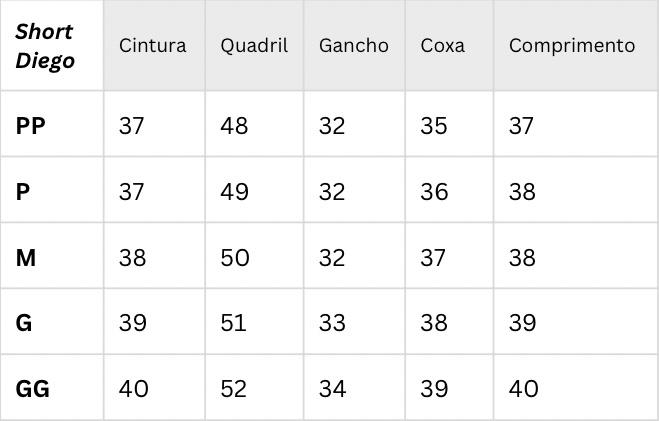Select Quadril value 50 for M
This screenshot has width=659, height=421.
click(x=235, y=258)
